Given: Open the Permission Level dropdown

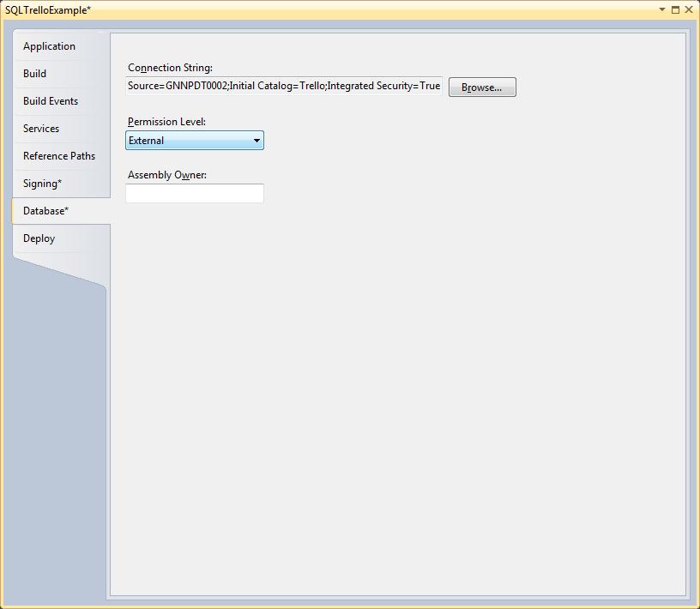Looking at the screenshot, I should (195, 141).
